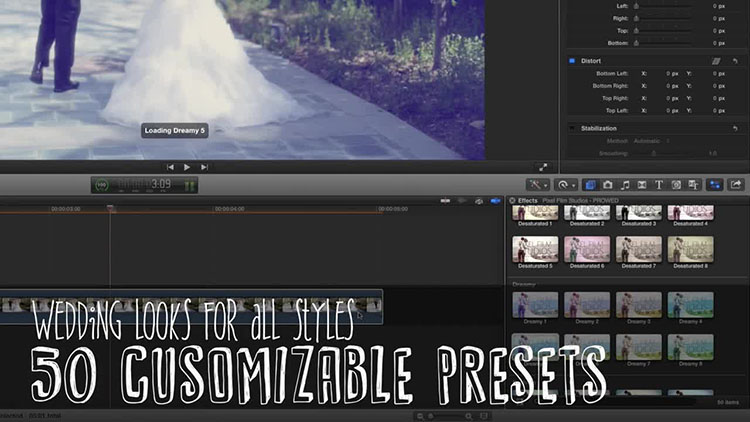Adjust the crop Right slider

pyautogui.click(x=662, y=18)
